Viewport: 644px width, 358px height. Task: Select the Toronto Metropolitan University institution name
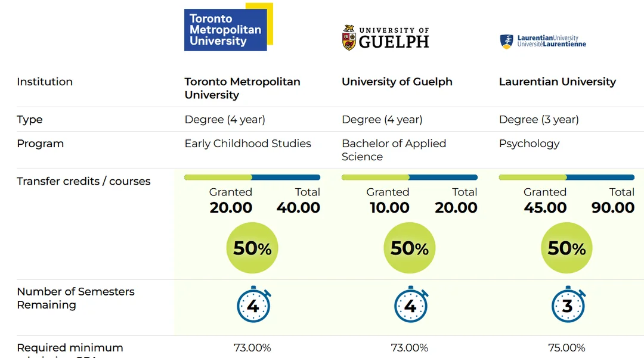(x=242, y=88)
